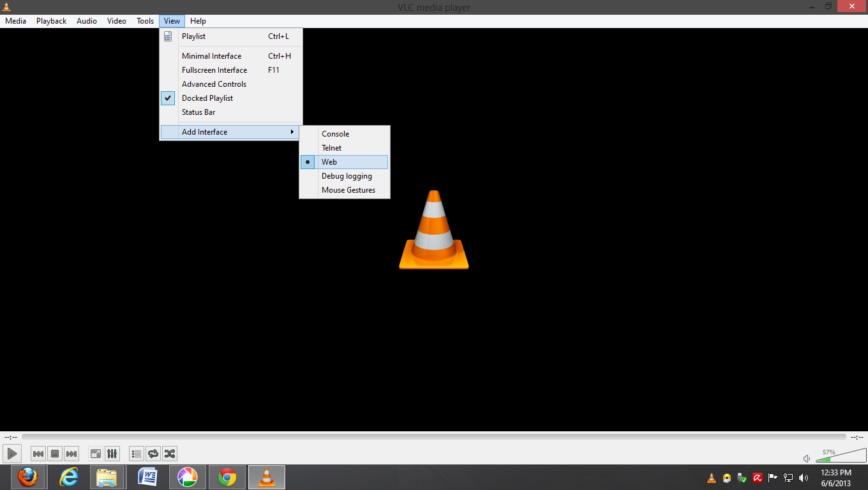Enable Debug logging interface
Viewport: 868px width, 490px height.
coord(345,176)
